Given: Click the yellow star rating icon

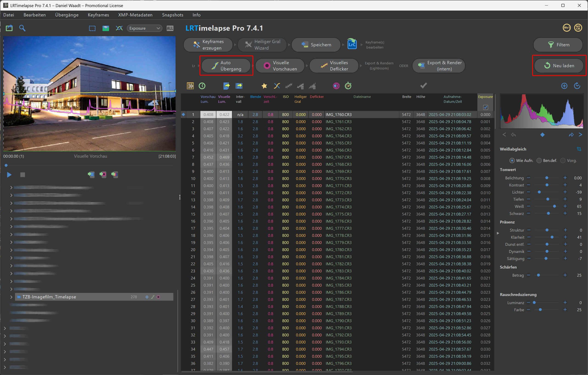Looking at the screenshot, I should [x=264, y=86].
